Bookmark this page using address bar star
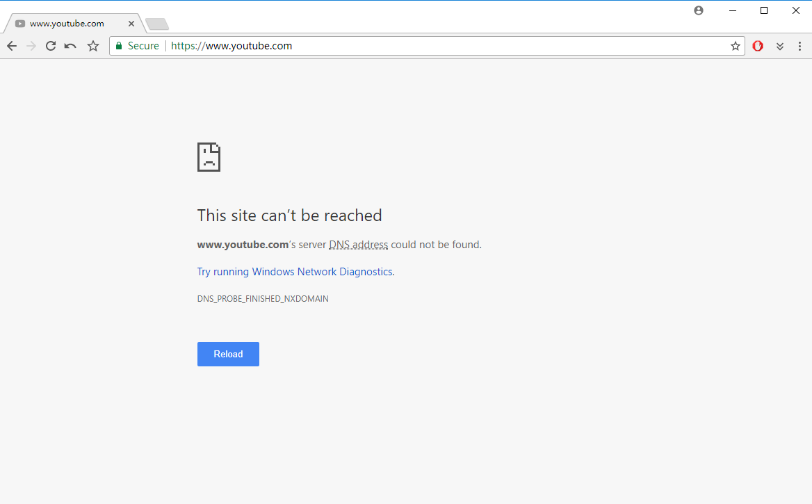This screenshot has height=504, width=812. point(736,46)
